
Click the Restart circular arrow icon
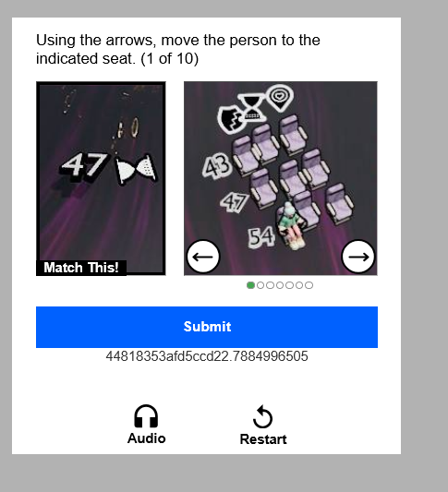(262, 416)
